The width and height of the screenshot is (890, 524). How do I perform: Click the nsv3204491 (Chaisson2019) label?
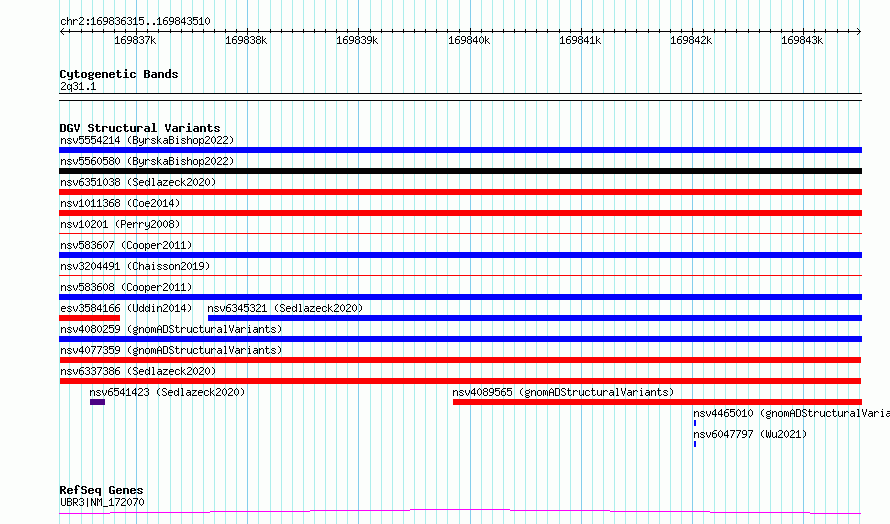(x=135, y=266)
